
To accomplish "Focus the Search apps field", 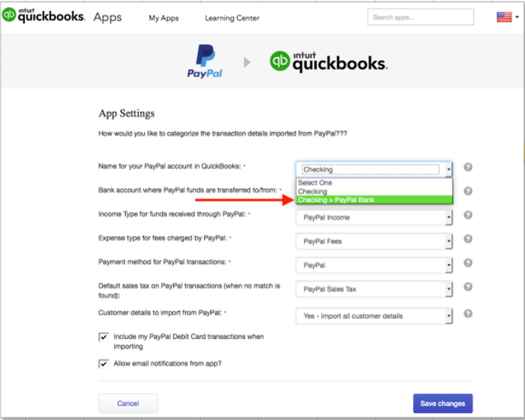I will pyautogui.click(x=420, y=17).
